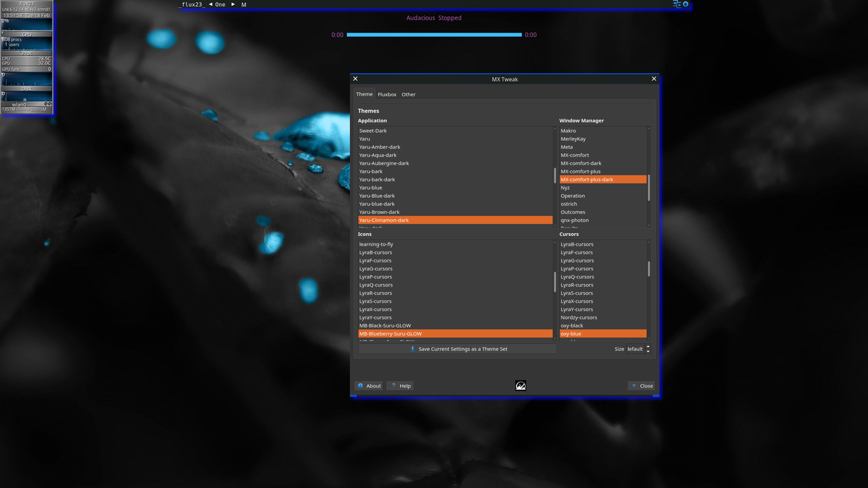Choose oxy-black cursor theme
This screenshot has height=488, width=868.
tap(603, 326)
